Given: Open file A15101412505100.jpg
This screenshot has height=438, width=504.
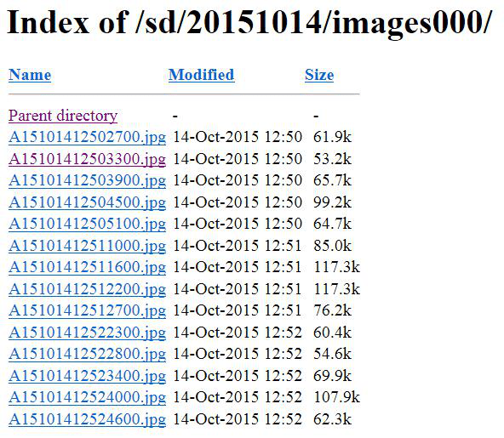Looking at the screenshot, I should [x=87, y=225].
